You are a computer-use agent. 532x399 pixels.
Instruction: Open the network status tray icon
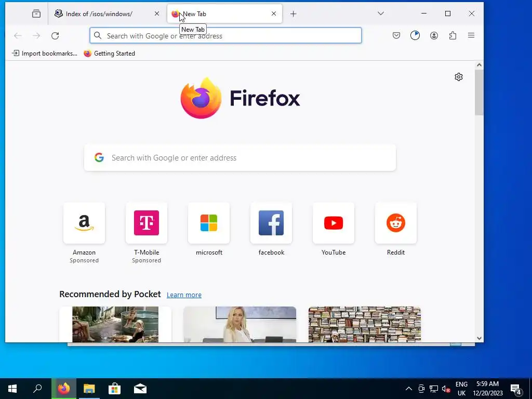[434, 389]
